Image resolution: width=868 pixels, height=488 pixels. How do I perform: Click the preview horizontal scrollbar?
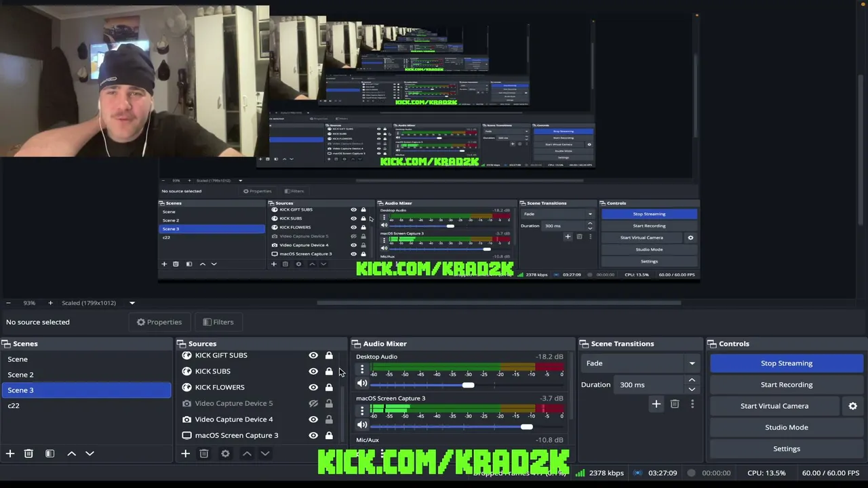pos(498,303)
